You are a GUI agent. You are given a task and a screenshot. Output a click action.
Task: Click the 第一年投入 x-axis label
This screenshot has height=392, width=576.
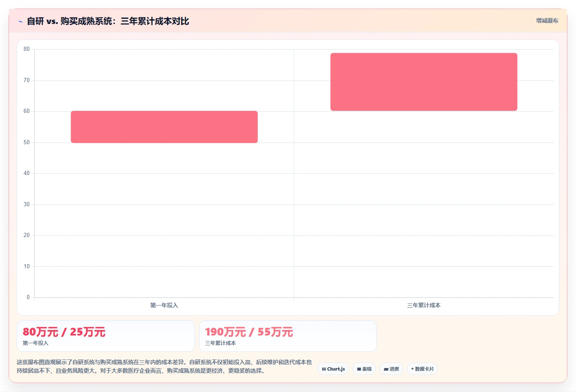[x=164, y=305]
